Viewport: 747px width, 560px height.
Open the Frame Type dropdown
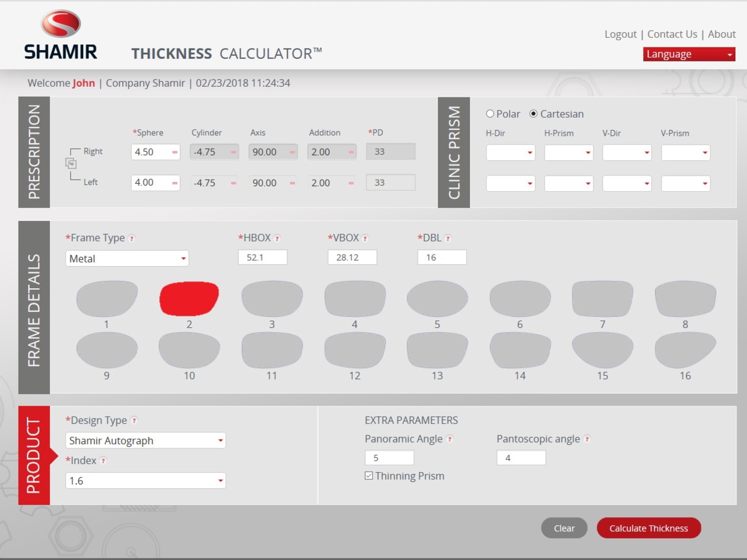[127, 259]
